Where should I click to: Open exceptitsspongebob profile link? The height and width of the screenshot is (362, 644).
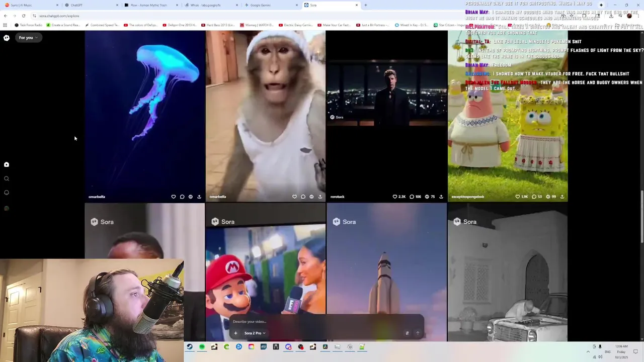(x=467, y=197)
